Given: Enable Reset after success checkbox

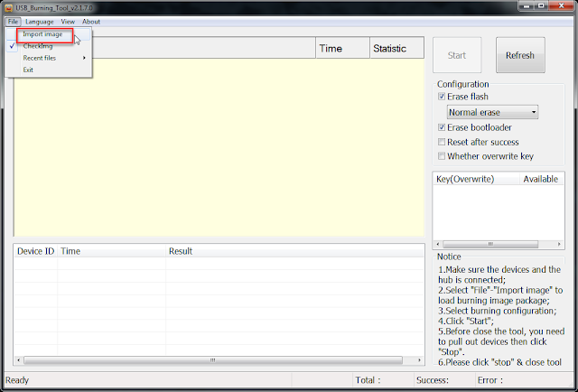Looking at the screenshot, I should [x=442, y=142].
